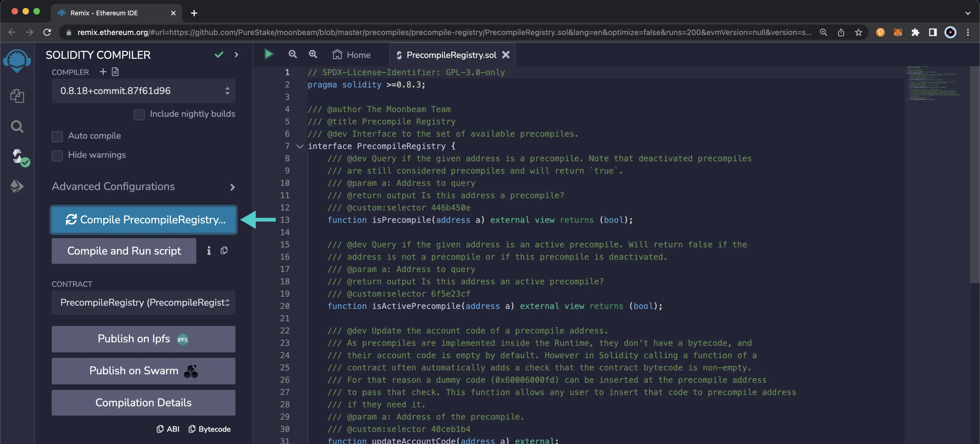Click the address bar zoom magnifier icon
980x444 pixels.
click(823, 32)
